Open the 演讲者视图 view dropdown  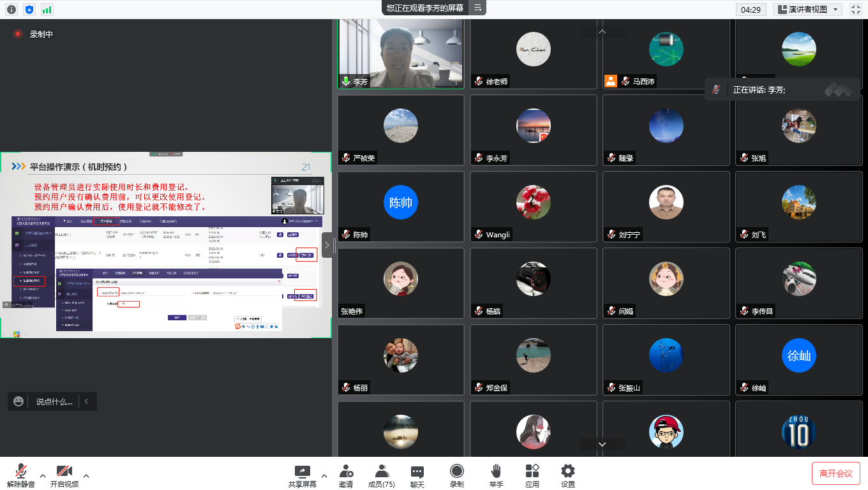(x=807, y=10)
